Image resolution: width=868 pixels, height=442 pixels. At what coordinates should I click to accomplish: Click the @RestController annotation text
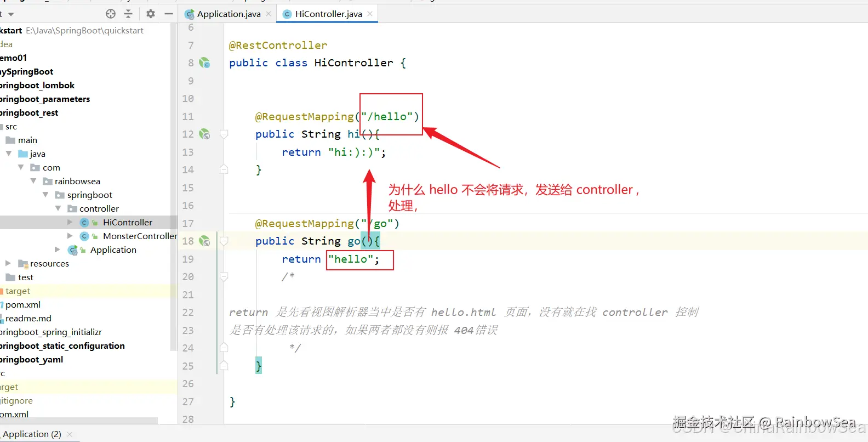coord(278,45)
